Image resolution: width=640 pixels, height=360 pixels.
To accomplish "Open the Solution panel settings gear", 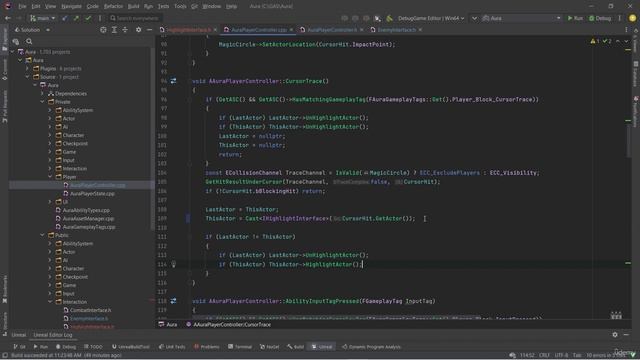I will point(139,30).
